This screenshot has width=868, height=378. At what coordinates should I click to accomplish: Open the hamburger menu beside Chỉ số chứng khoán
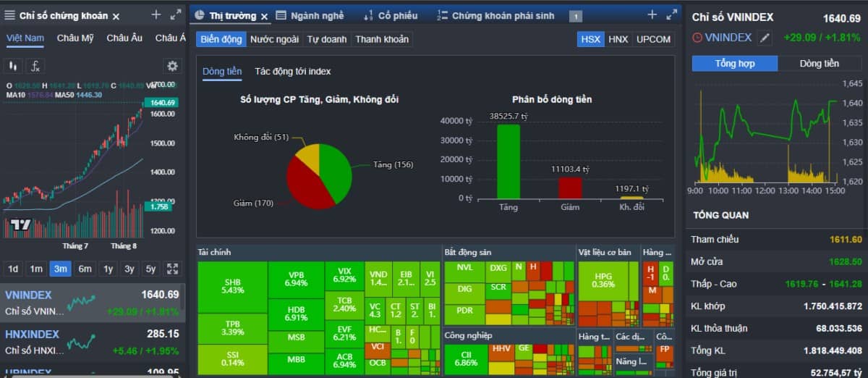(x=10, y=15)
